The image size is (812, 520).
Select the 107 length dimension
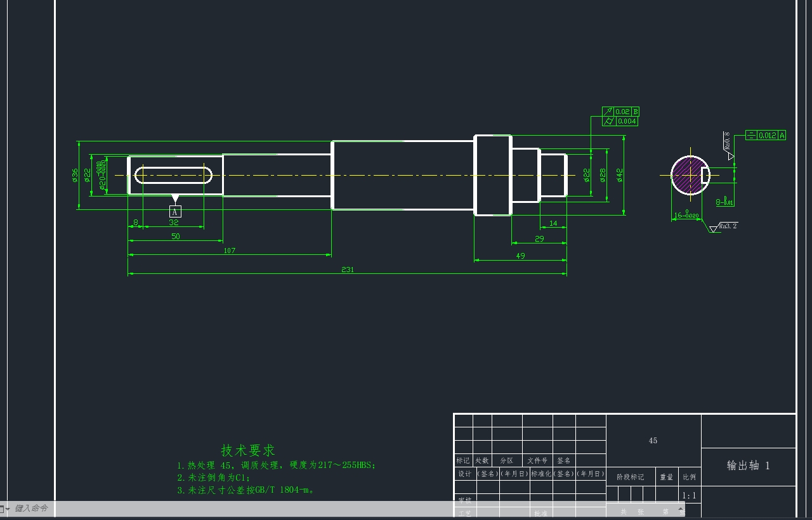230,250
